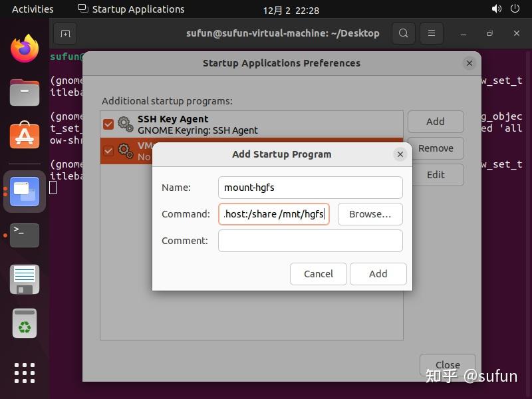Browse for a command file
This screenshot has height=399, width=532.
[370, 214]
